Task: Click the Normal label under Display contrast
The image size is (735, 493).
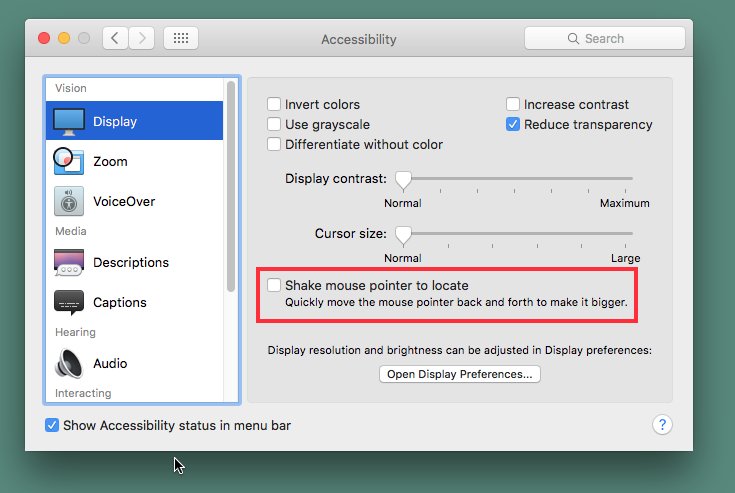Action: click(x=403, y=203)
